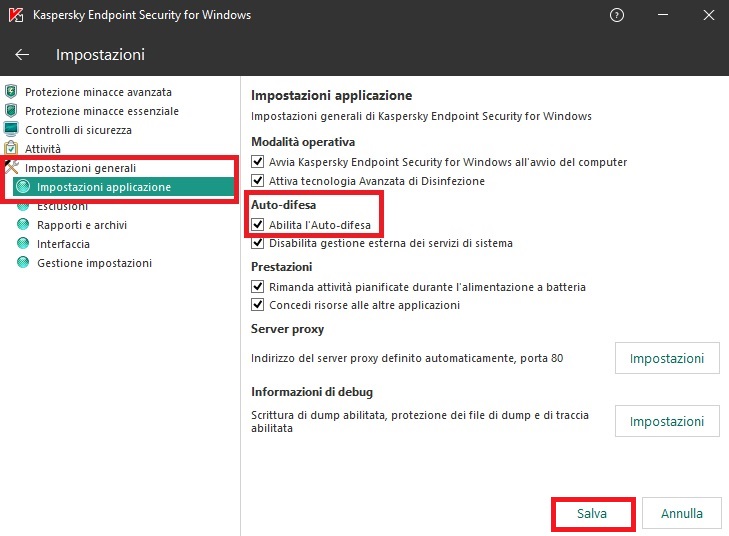Select Attività in the sidebar

(43, 149)
